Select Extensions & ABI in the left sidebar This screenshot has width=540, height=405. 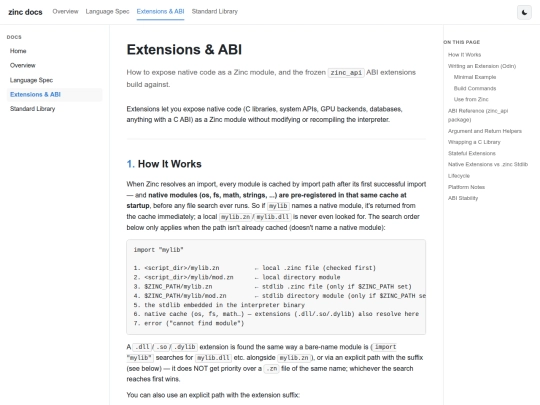tap(54, 95)
